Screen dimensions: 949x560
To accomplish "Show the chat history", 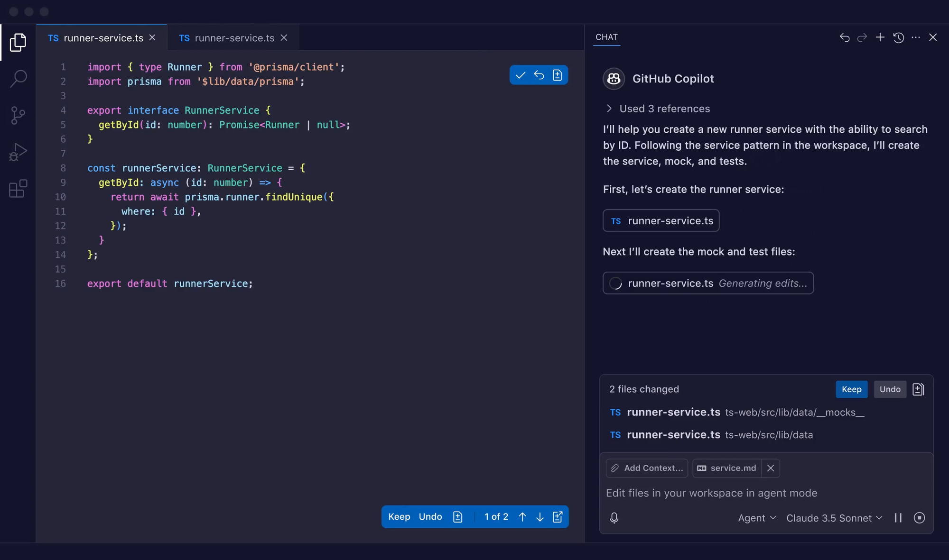I will tap(898, 37).
